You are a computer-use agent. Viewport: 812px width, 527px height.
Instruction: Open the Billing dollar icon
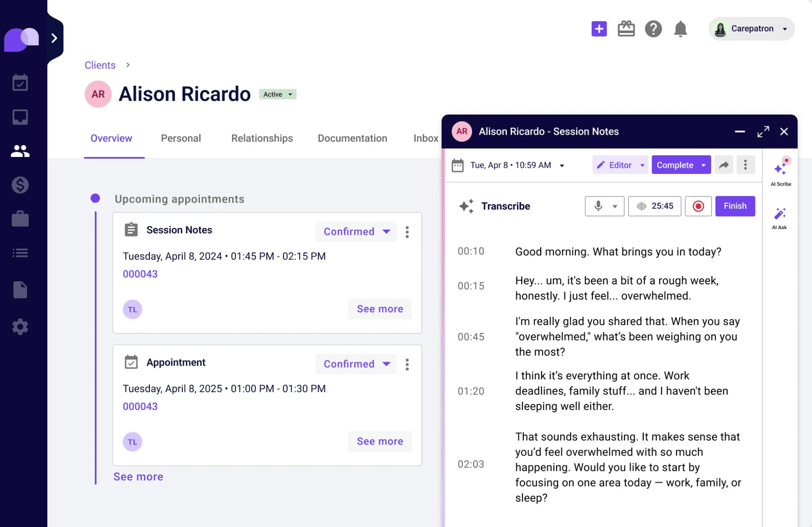(20, 185)
